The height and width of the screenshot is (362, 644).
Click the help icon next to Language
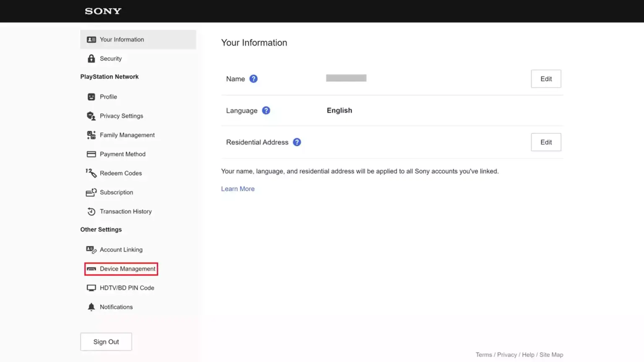pos(266,111)
